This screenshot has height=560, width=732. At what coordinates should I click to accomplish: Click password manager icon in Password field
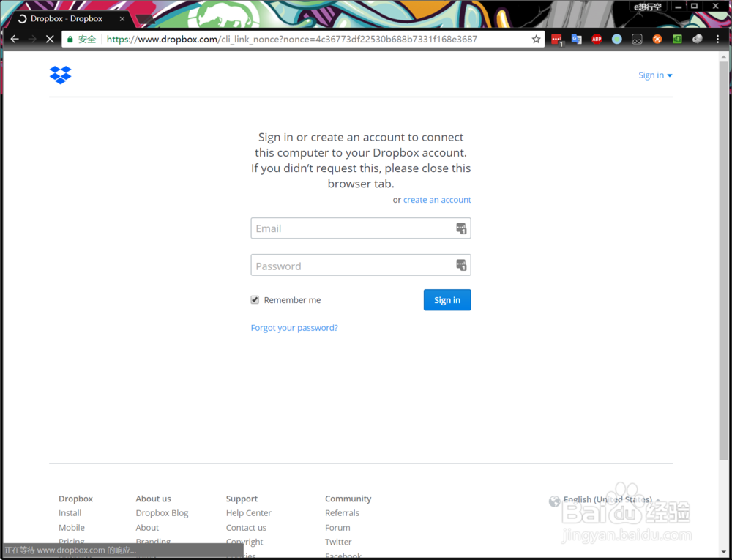coord(460,265)
